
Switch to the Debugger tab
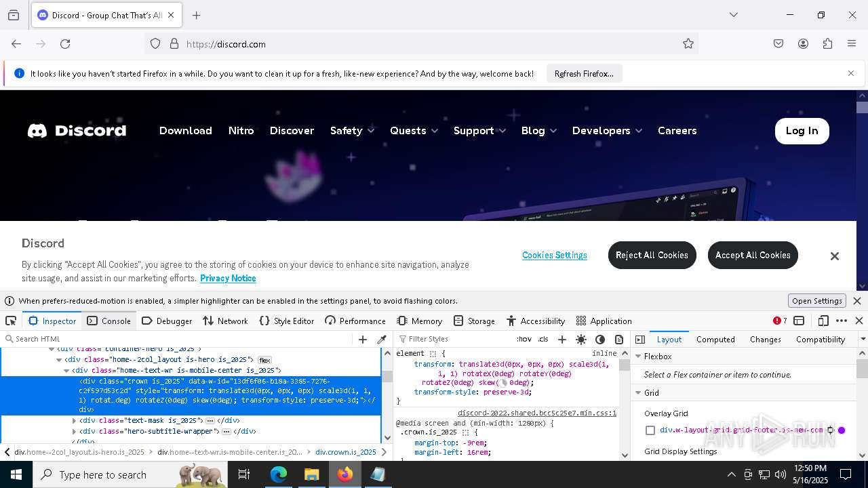[x=167, y=321]
